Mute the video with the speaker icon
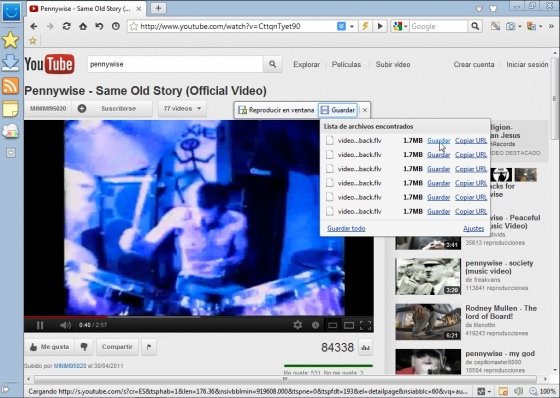This screenshot has height=398, width=560. 65,325
